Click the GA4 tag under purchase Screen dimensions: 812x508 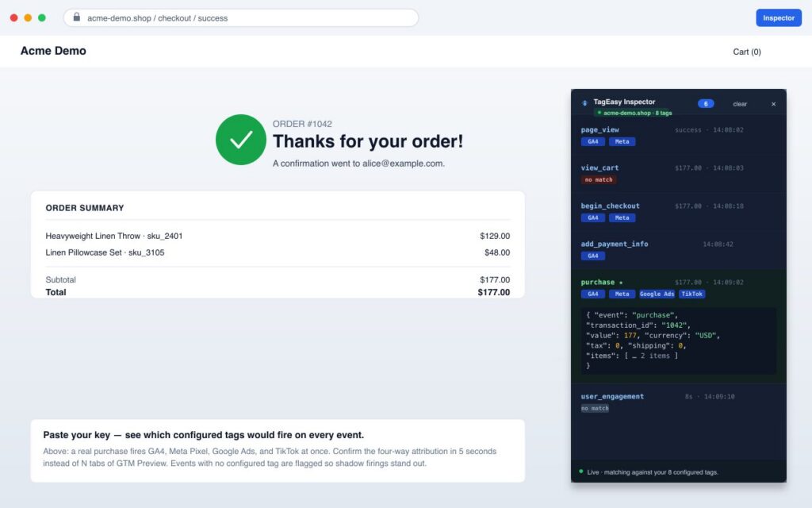tap(593, 294)
